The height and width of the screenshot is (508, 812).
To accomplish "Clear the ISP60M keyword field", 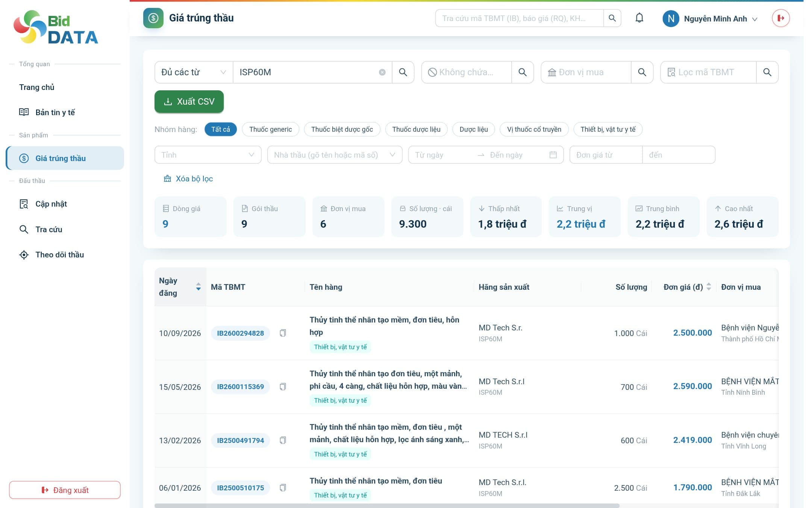I will [382, 72].
